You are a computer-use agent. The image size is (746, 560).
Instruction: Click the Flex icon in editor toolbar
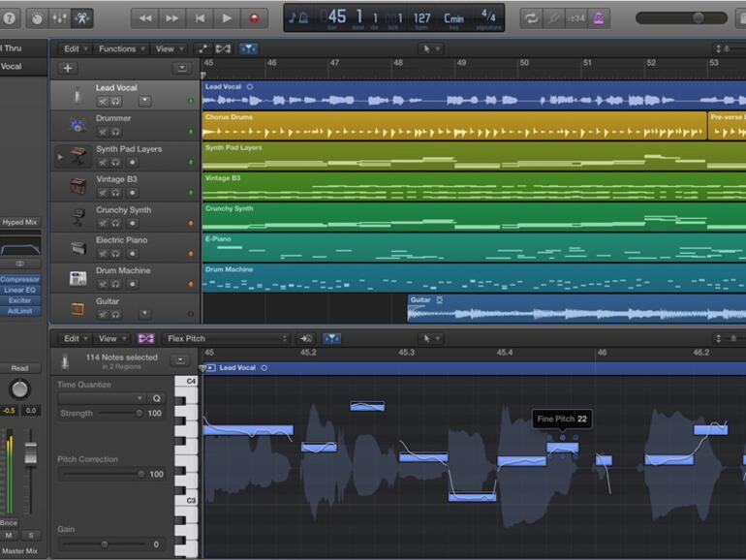146,338
